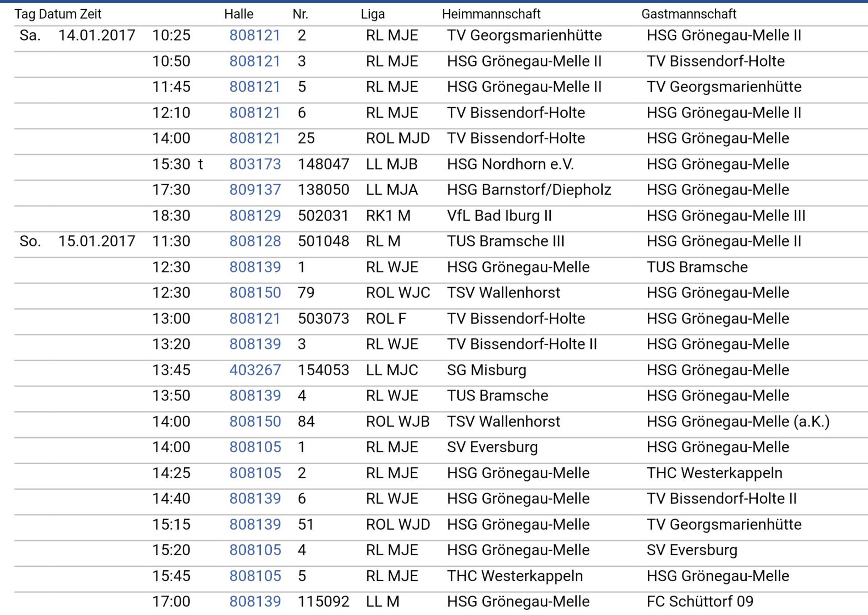Click the 'Nr.' column header
The image size is (868, 615).
pos(300,14)
